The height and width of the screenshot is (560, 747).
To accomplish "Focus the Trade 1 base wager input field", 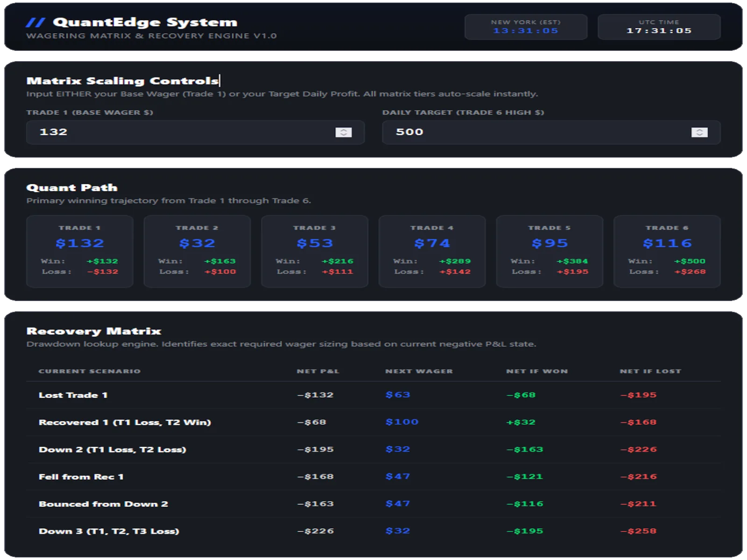I will tap(195, 133).
